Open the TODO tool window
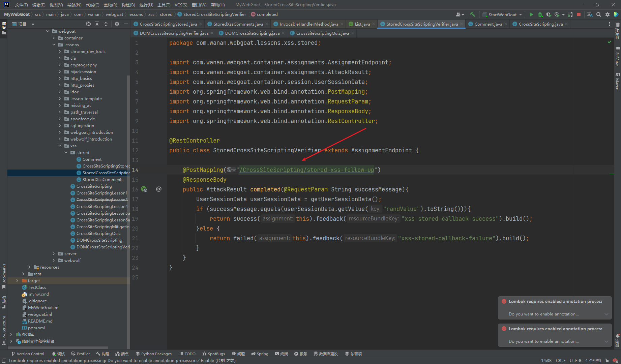621x364 pixels. [x=187, y=354]
